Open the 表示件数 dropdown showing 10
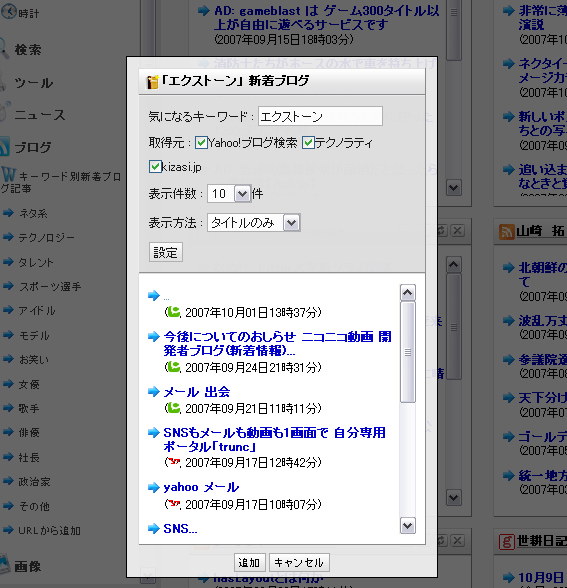This screenshot has height=588, width=567. point(229,194)
